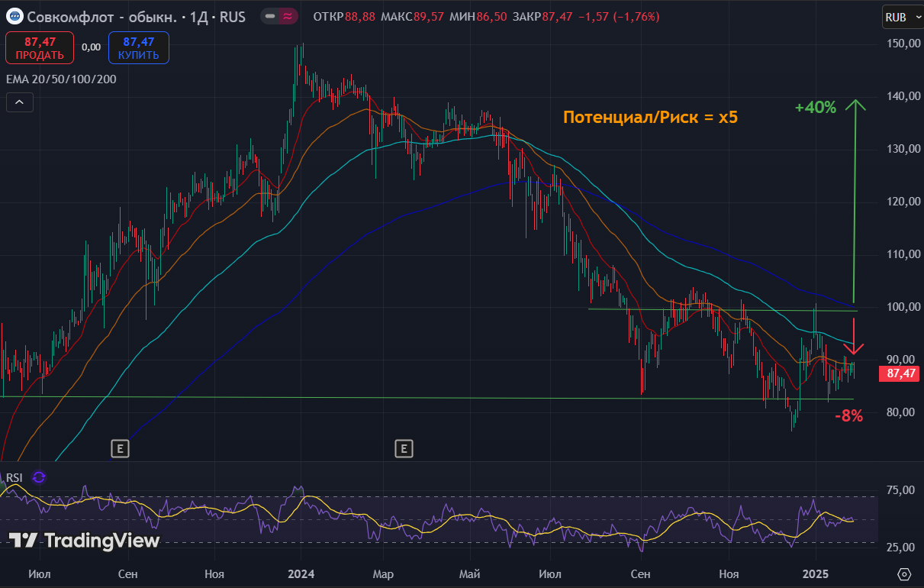The width and height of the screenshot is (924, 588).
Task: Click the E earnings marker near Мар 2024
Action: 404,448
